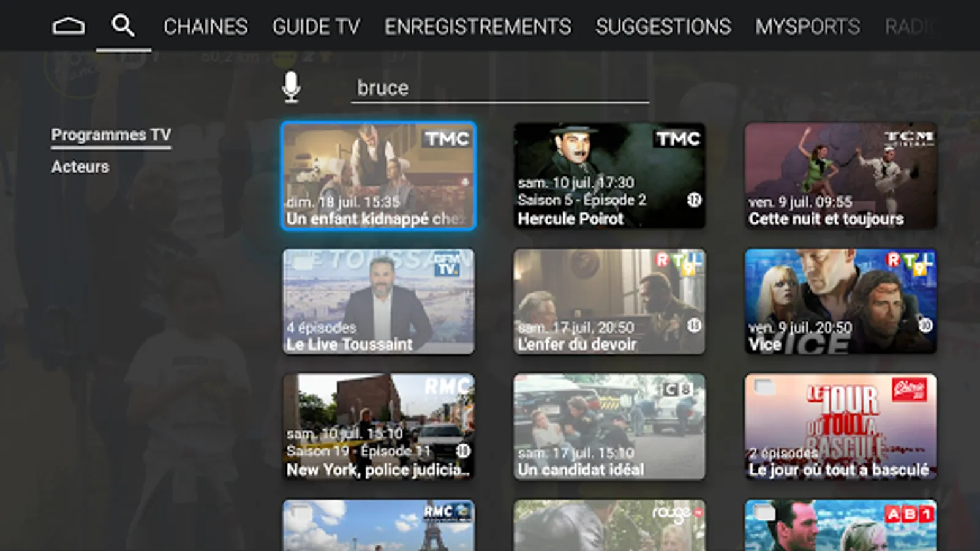Switch to GUIDE TV tab
The image size is (980, 551).
click(x=316, y=27)
